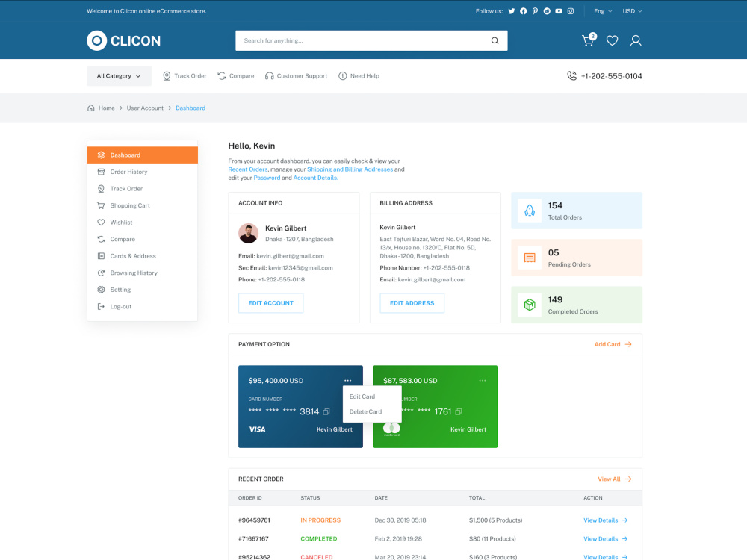
Task: Follow the Recent Orders link
Action: [x=248, y=169]
